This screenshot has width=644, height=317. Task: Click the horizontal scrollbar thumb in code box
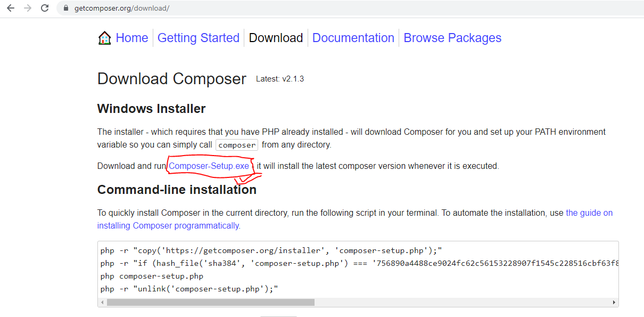click(x=211, y=302)
